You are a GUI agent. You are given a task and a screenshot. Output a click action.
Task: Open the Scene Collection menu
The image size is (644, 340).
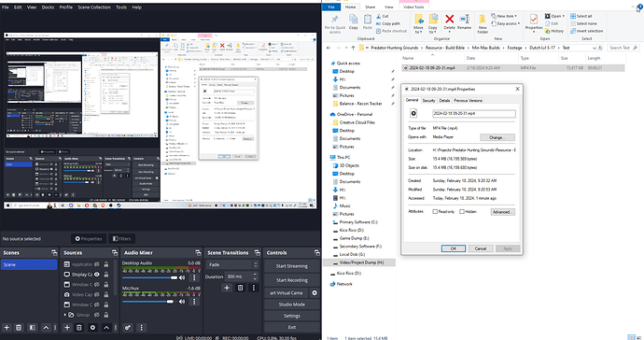point(94,7)
